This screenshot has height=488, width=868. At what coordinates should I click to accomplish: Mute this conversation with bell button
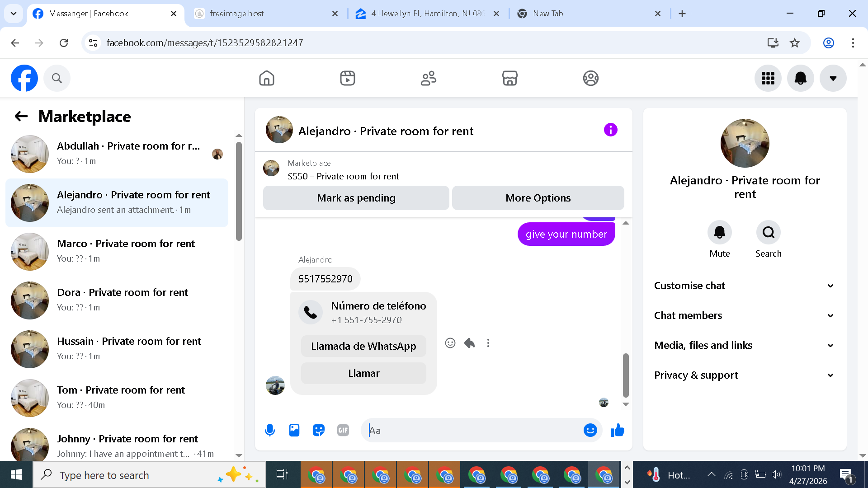pyautogui.click(x=719, y=232)
